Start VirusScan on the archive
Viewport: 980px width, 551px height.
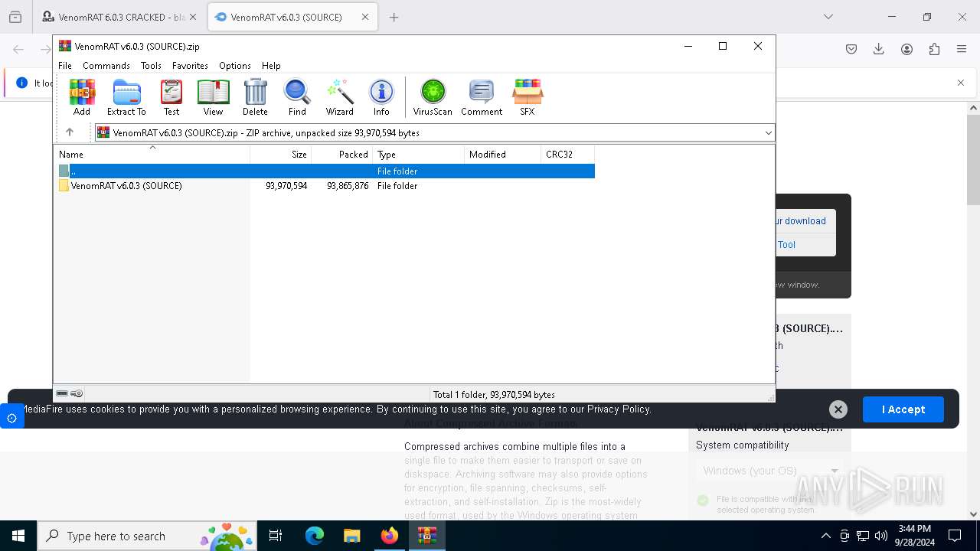433,97
